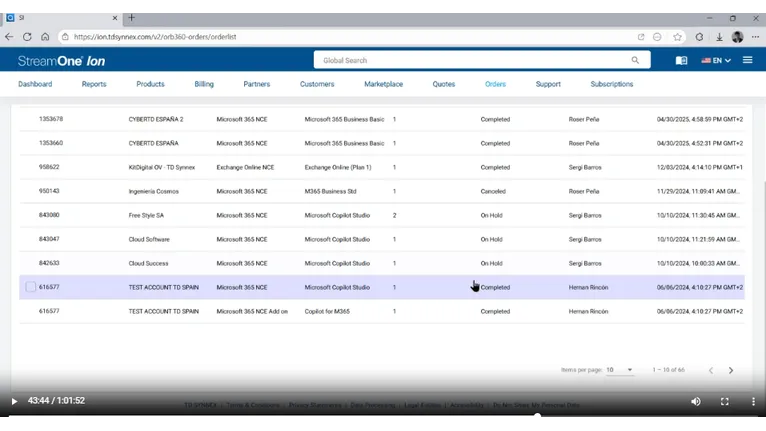The width and height of the screenshot is (766, 431).
Task: Switch the video to fullscreen
Action: [724, 401]
